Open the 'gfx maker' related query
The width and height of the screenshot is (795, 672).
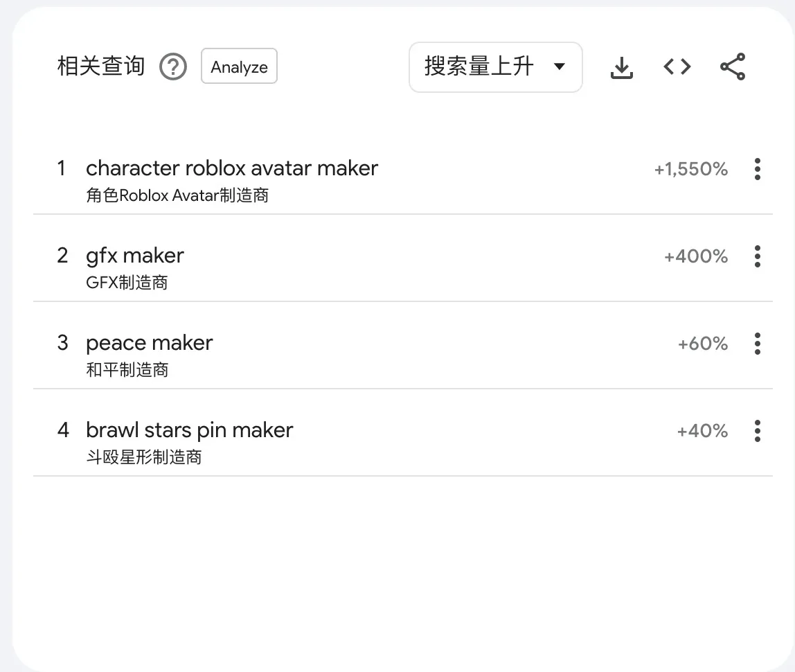tap(134, 255)
